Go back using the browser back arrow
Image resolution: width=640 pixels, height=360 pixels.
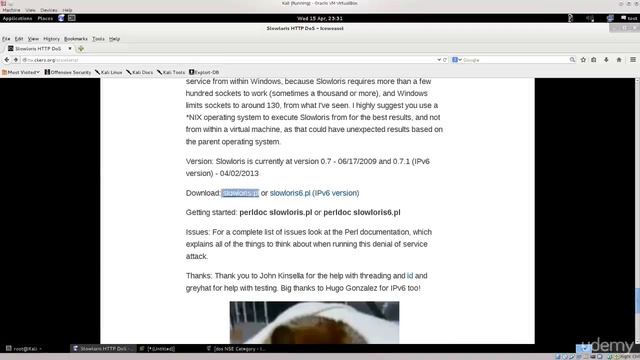point(7,60)
